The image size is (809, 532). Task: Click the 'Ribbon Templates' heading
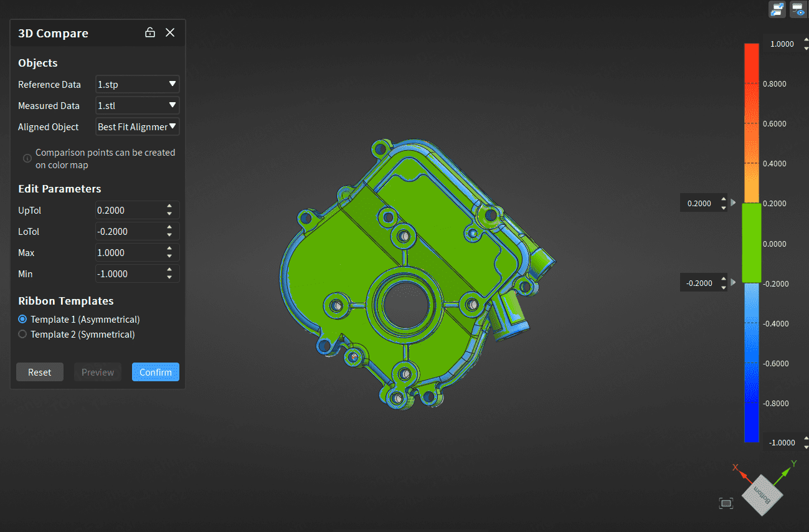pyautogui.click(x=66, y=301)
